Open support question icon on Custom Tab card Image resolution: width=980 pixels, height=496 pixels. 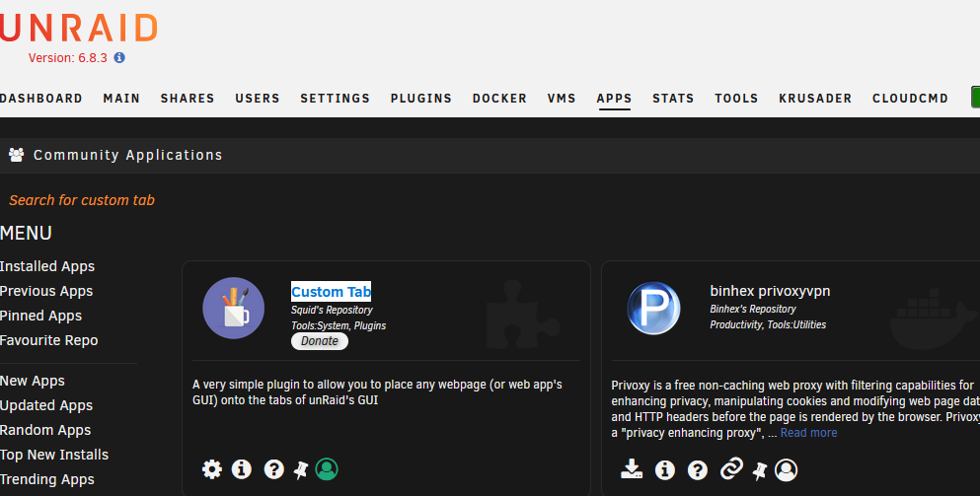tap(273, 469)
